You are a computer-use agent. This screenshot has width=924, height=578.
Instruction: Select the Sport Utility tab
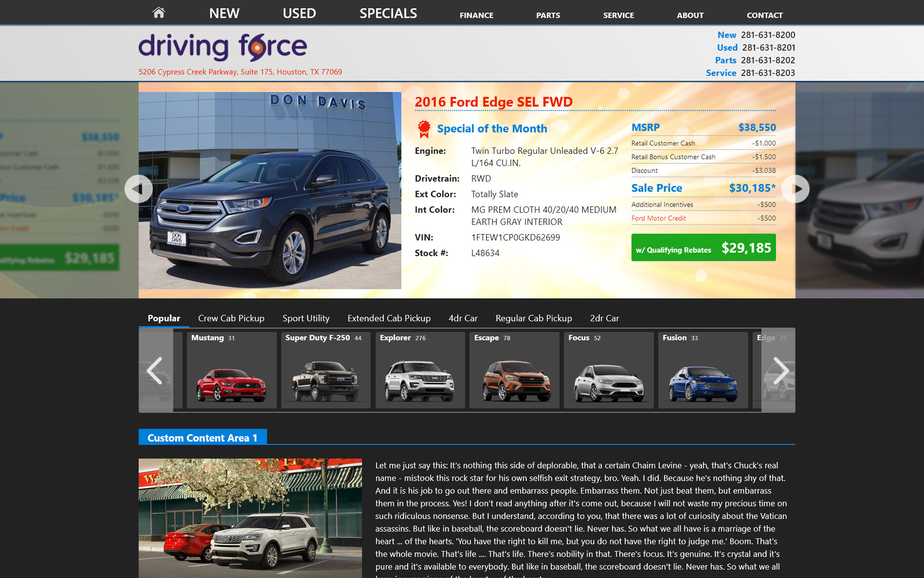pos(306,318)
